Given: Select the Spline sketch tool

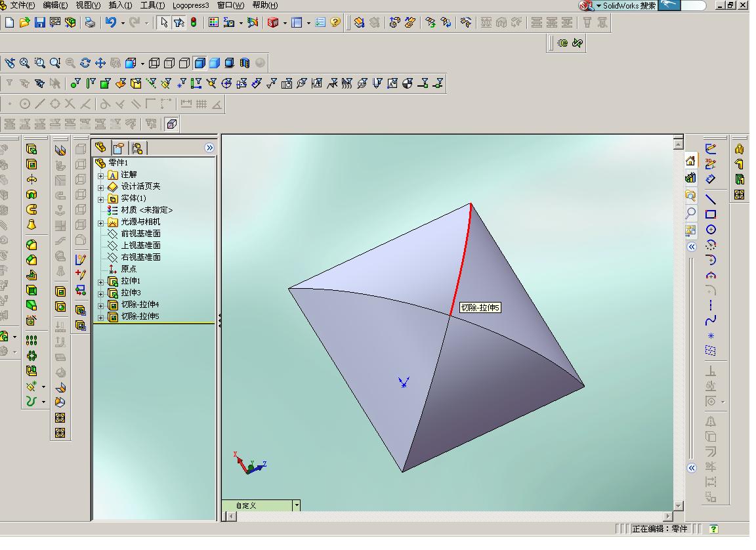Looking at the screenshot, I should tap(710, 320).
